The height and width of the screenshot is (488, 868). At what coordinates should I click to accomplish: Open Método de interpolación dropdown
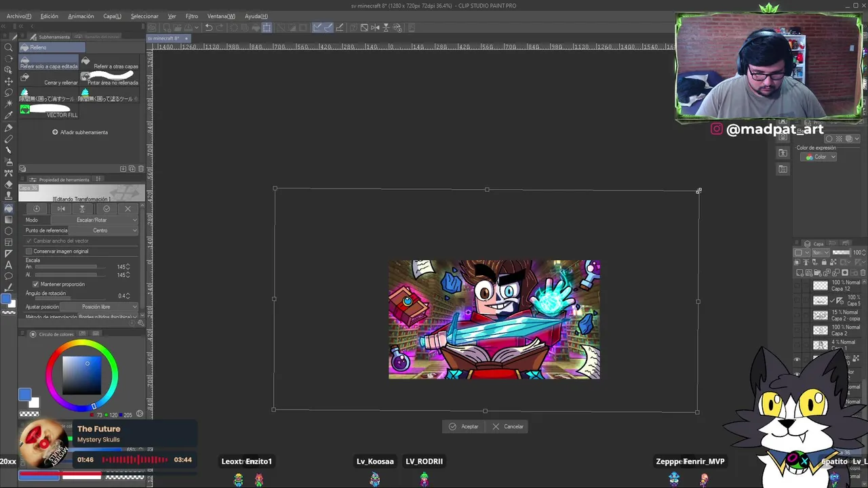(107, 317)
